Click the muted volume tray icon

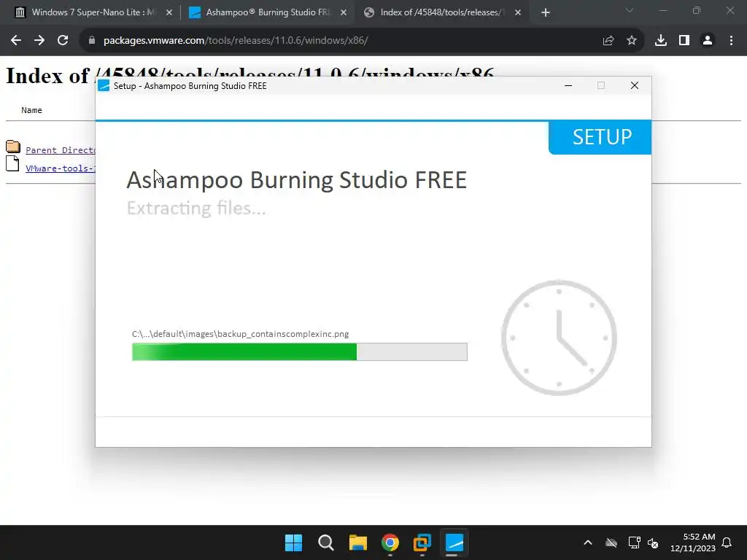653,542
